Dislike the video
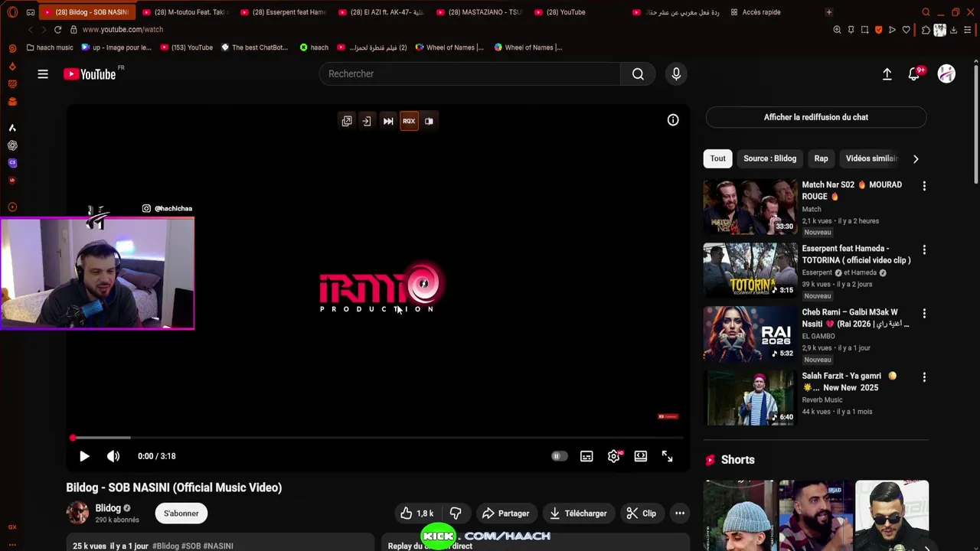 coord(456,514)
